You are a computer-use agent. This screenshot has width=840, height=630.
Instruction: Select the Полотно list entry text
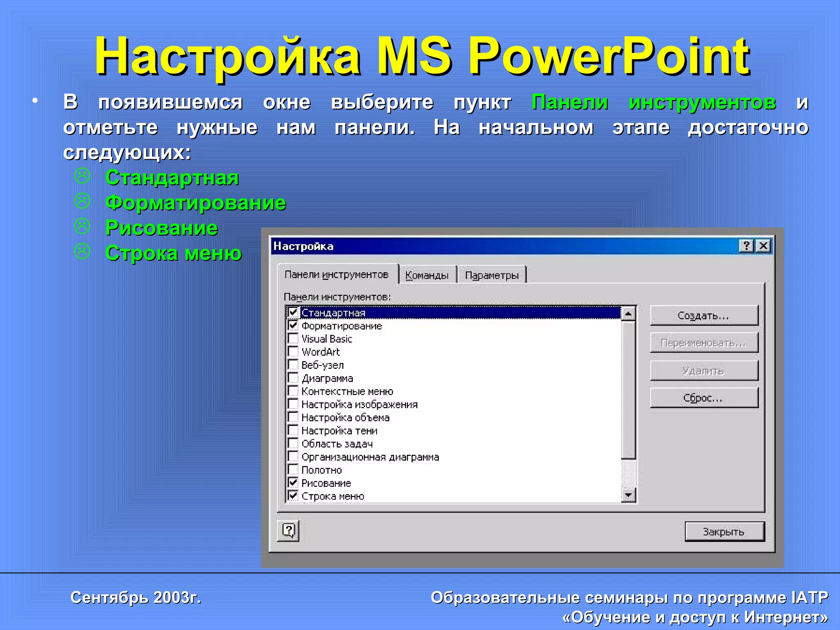[x=322, y=470]
